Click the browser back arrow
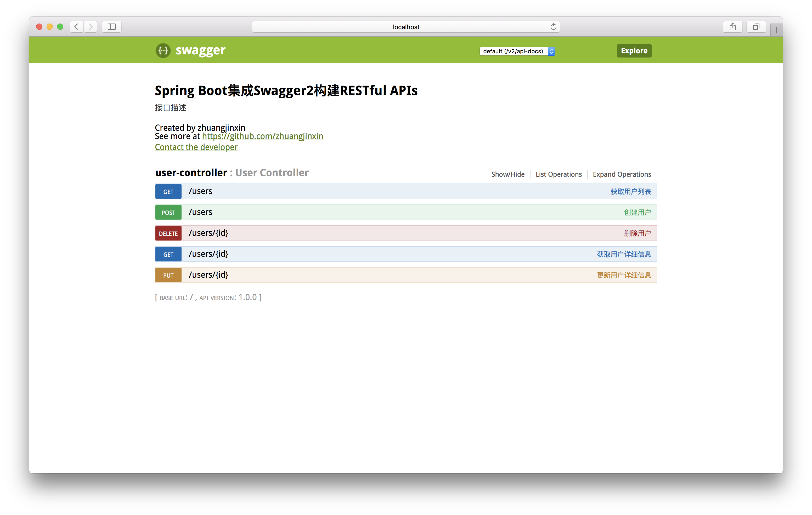This screenshot has height=515, width=812. click(x=77, y=27)
